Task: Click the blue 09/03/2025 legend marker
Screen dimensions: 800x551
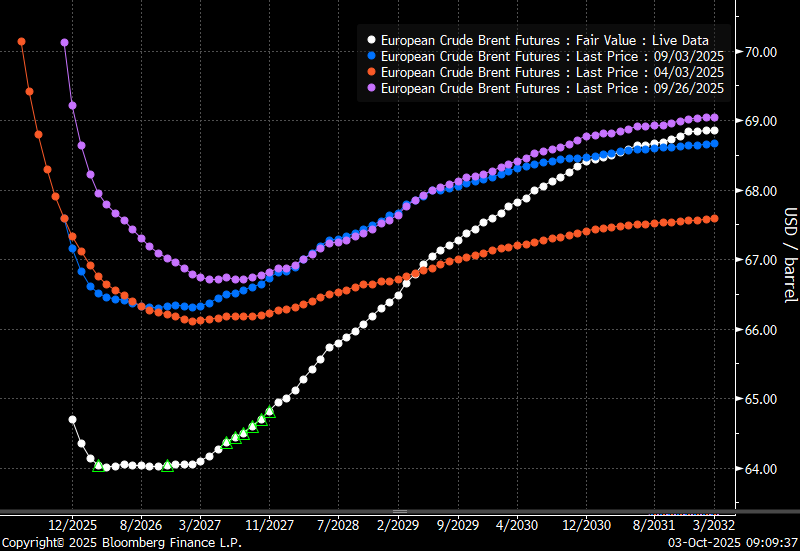Action: [372, 57]
